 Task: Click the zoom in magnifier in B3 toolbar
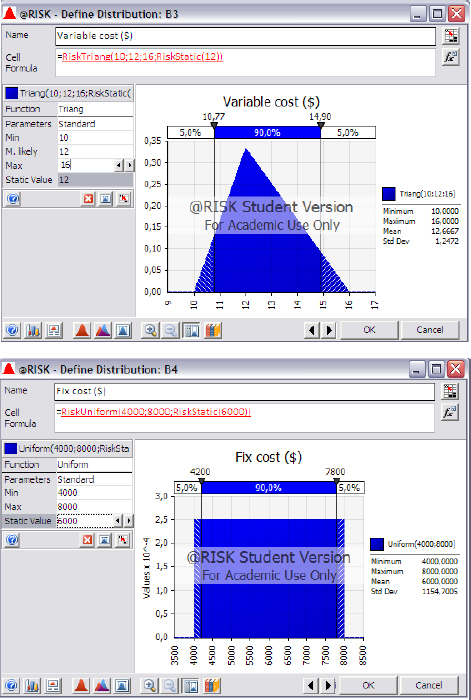tap(150, 330)
